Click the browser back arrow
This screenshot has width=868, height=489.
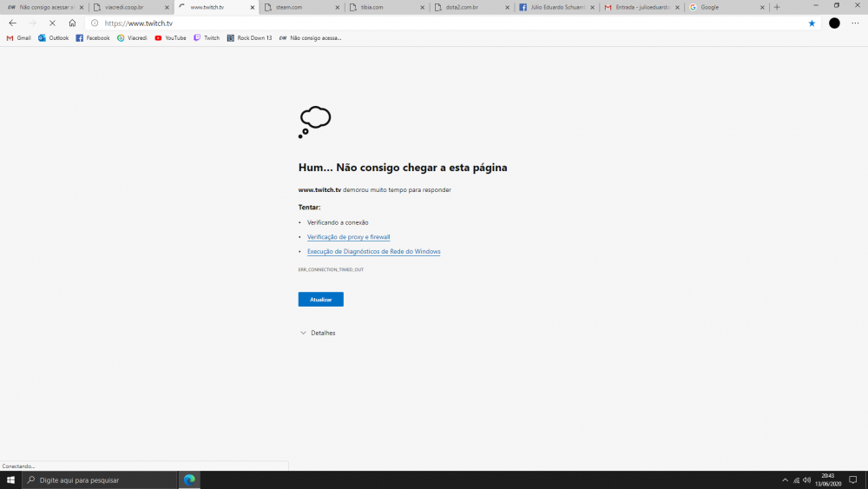pos(12,23)
